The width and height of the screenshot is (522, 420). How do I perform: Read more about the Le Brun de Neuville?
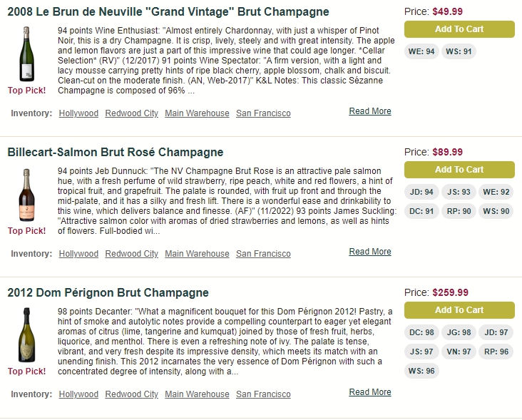point(370,111)
